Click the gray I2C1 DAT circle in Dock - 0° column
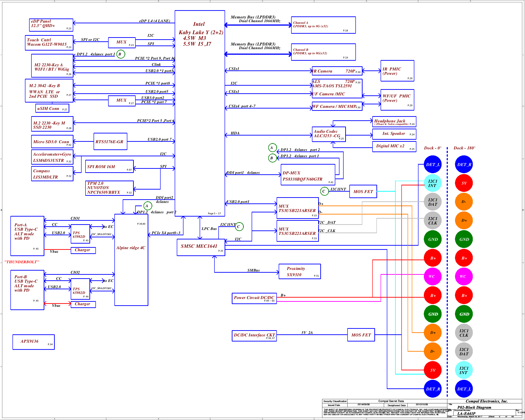Screen dimensions: 525x420 433,202
